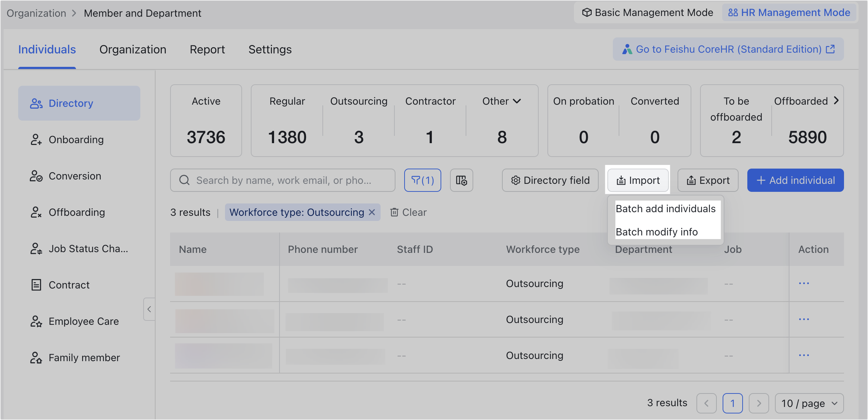Open the Contract sidebar section

(79, 285)
